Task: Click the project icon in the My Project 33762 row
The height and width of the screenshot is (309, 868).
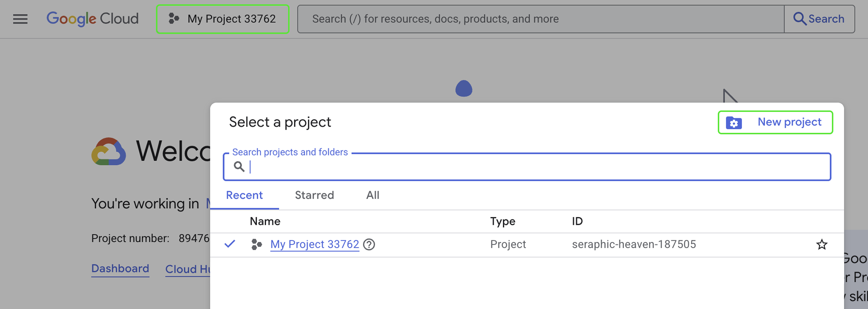Action: (256, 245)
